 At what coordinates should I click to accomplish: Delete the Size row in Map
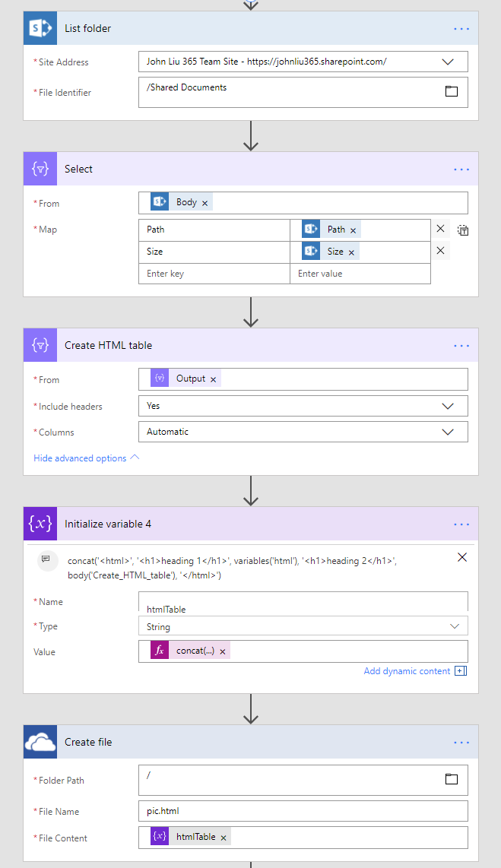(x=440, y=251)
